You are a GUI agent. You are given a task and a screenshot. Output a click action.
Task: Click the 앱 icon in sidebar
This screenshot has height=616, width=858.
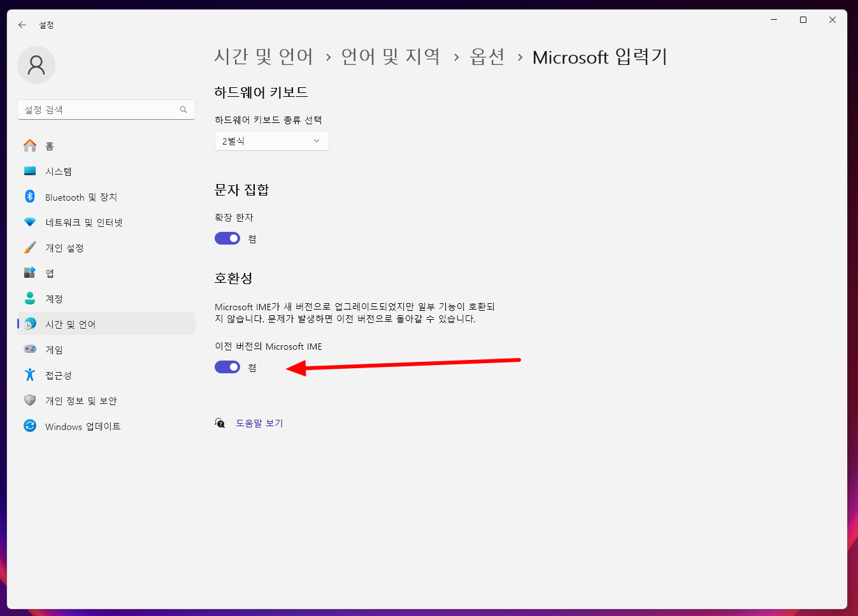[30, 273]
